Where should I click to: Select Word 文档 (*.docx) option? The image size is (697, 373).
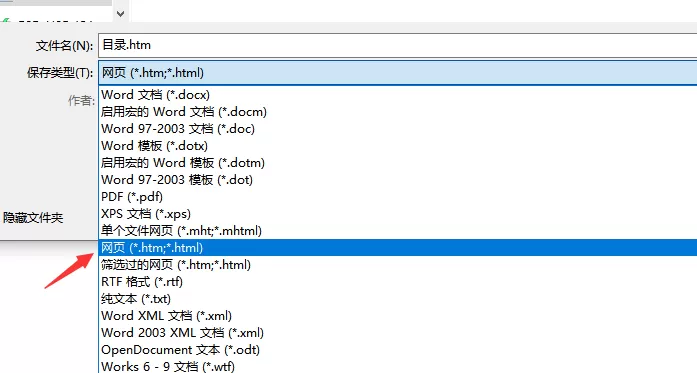coord(397,95)
